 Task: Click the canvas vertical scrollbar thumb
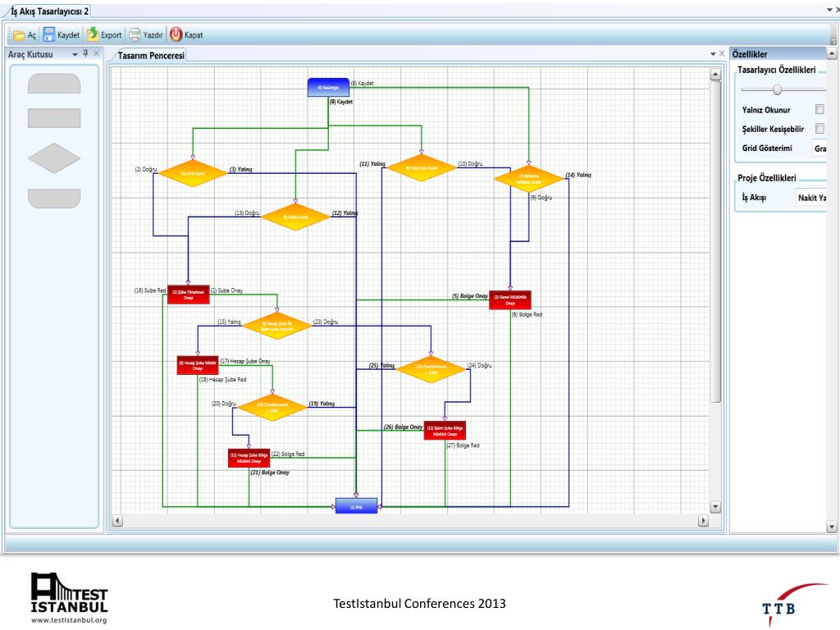click(x=715, y=241)
